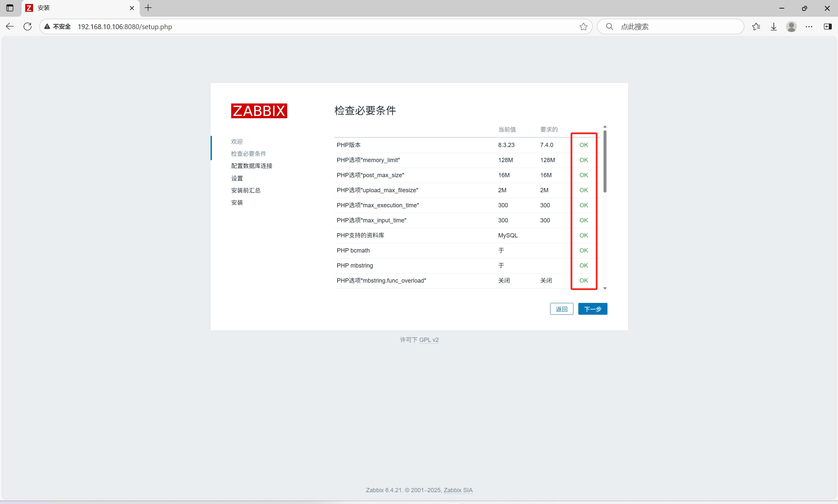Viewport: 838px width, 504px height.
Task: Click the MySQL value
Action: point(508,235)
